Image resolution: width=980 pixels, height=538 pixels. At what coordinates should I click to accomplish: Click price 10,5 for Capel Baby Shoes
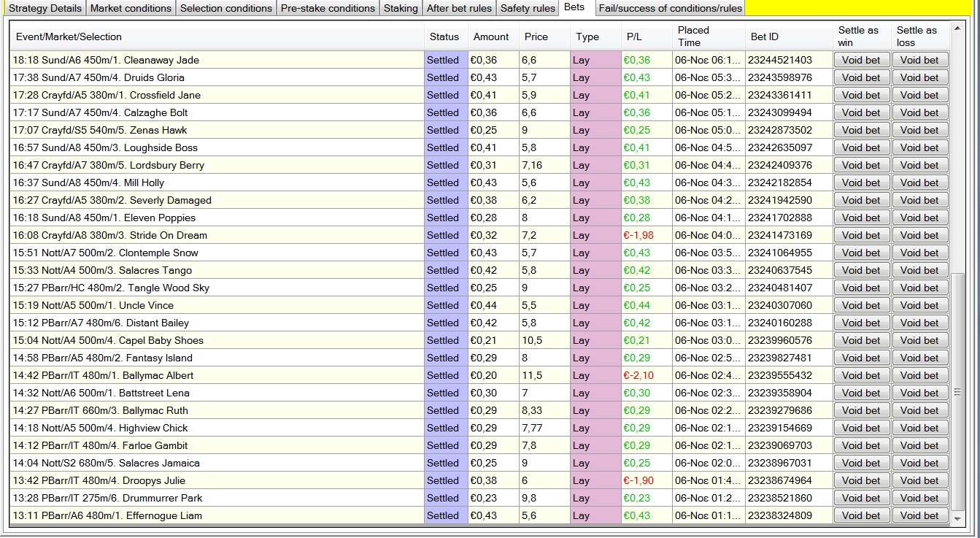point(532,340)
